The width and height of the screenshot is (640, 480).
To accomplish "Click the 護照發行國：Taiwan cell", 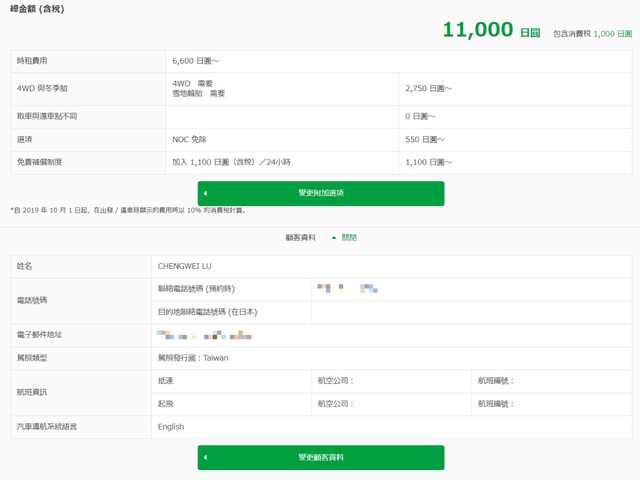I will coord(193,357).
